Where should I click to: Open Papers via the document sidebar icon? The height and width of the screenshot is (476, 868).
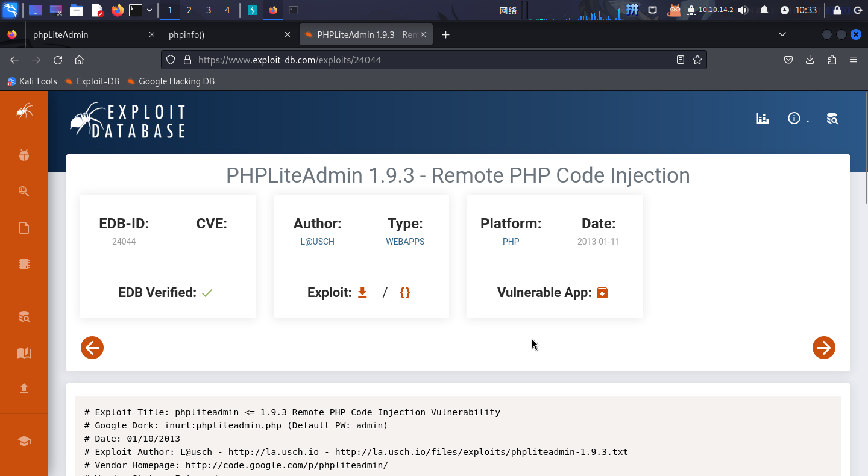coord(24,228)
